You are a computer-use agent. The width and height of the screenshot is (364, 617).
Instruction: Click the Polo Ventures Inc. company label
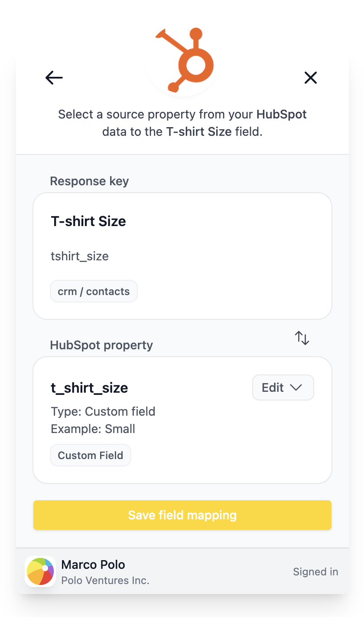105,581
